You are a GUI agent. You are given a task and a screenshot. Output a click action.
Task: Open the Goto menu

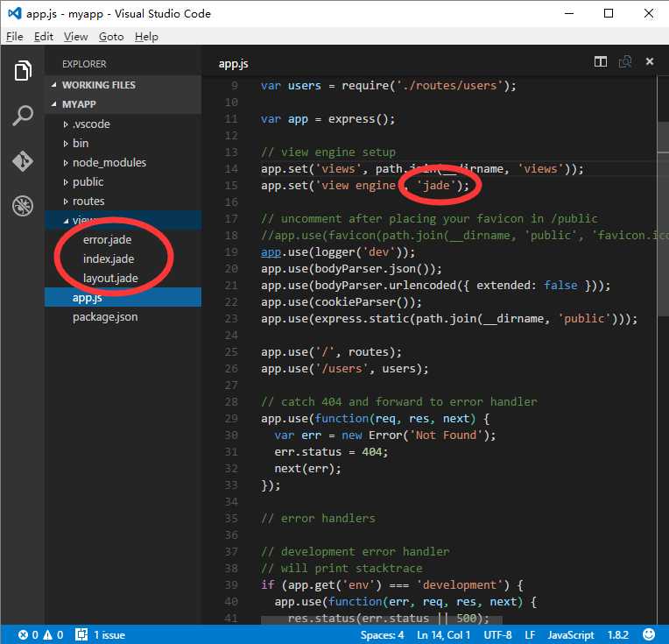pos(111,37)
